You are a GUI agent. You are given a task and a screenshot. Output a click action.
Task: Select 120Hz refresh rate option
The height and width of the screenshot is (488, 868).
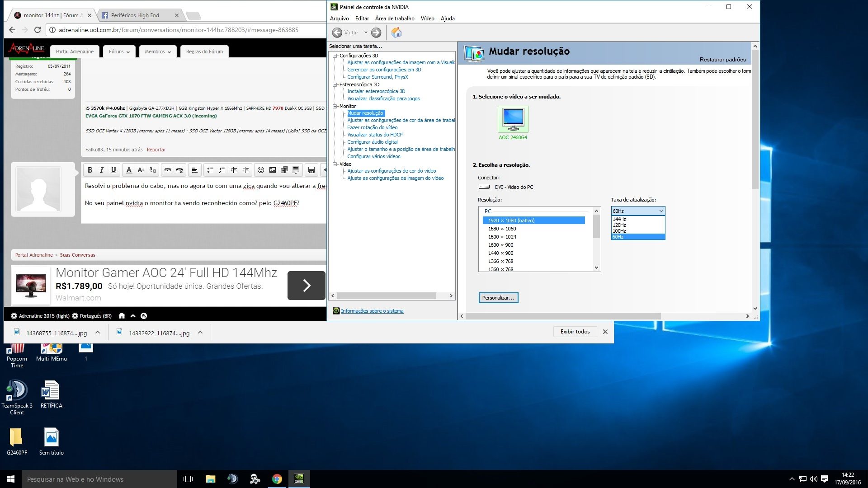click(638, 225)
